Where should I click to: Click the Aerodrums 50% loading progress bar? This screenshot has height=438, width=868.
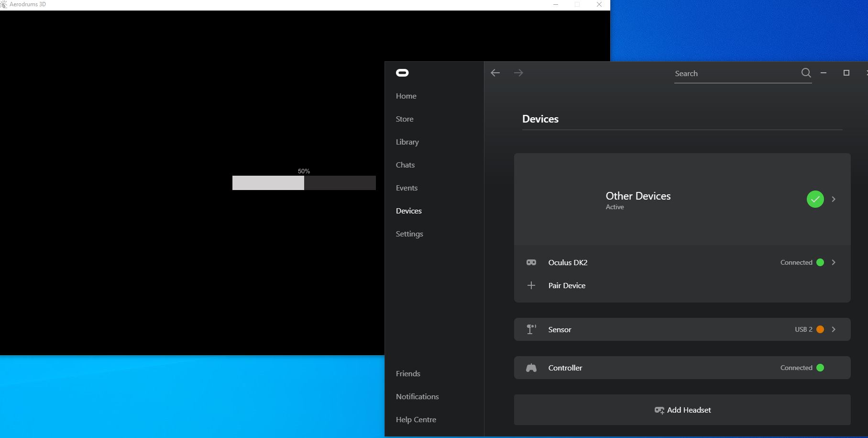tap(304, 183)
